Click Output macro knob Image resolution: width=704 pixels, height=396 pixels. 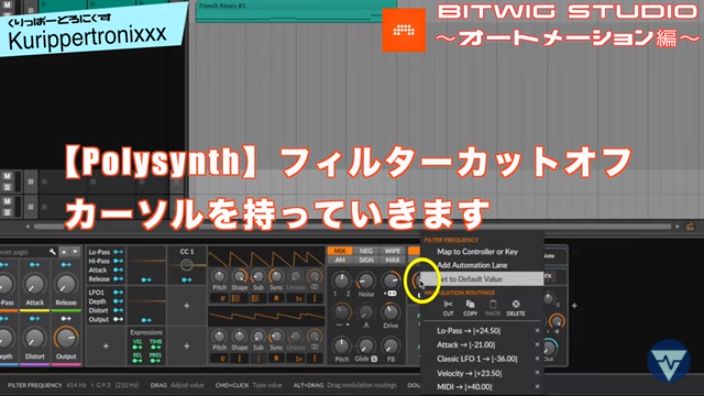(x=66, y=338)
